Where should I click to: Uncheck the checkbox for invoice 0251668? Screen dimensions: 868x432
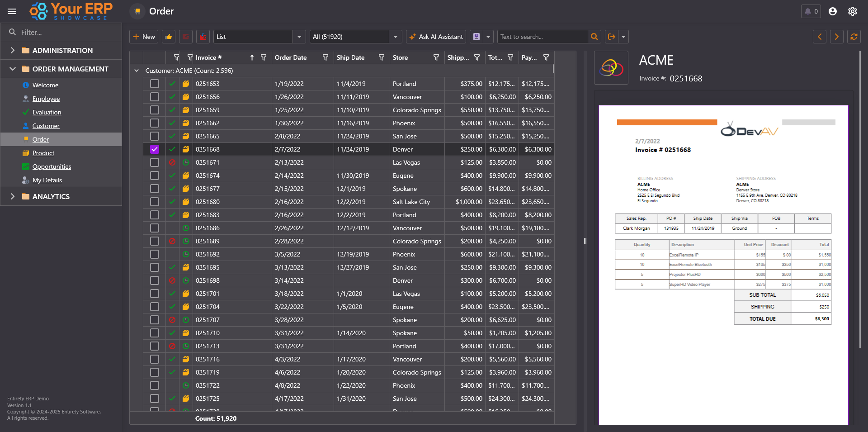[x=155, y=149]
